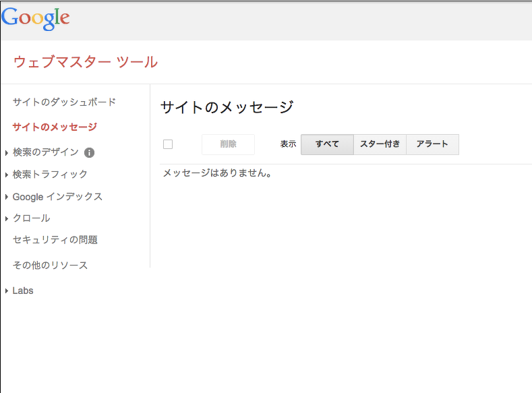
Task: Click the 削除 delete button
Action: pos(228,144)
